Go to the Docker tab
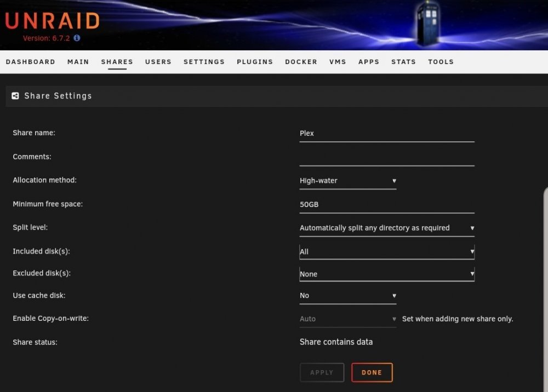 pyautogui.click(x=301, y=62)
